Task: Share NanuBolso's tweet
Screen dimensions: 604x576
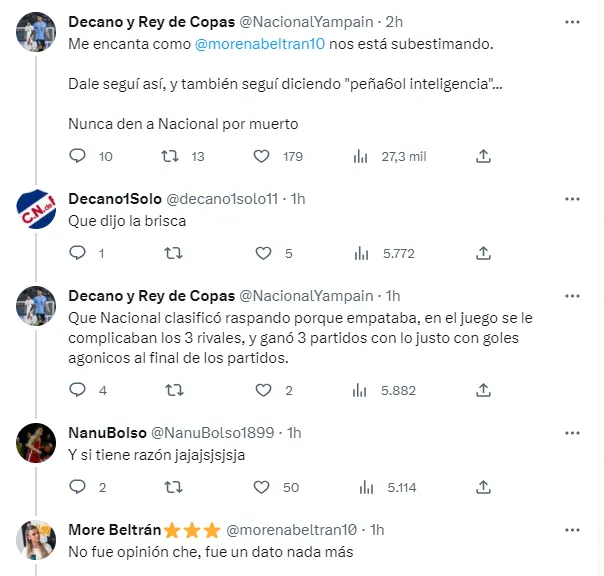Action: click(x=483, y=487)
